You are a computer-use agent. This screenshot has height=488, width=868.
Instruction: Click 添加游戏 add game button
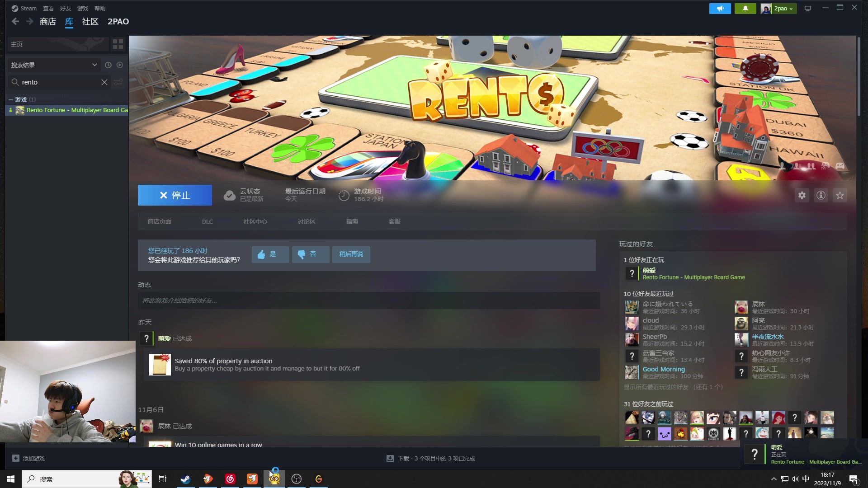(x=28, y=459)
